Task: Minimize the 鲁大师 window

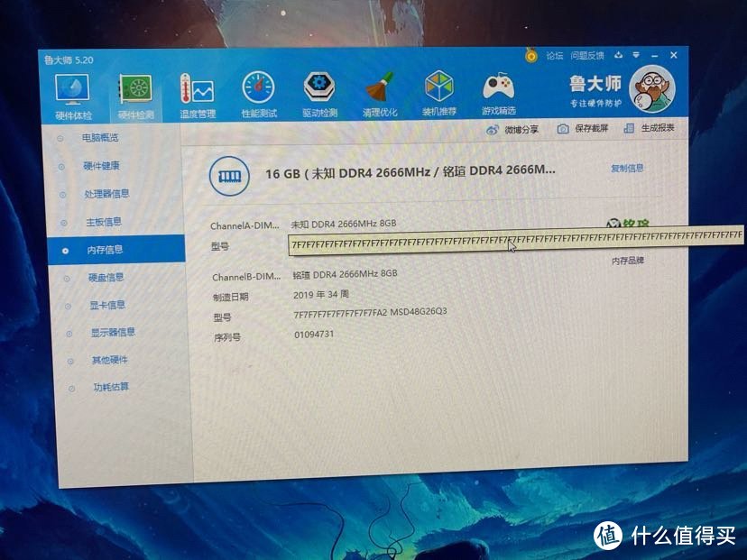Action: point(655,56)
